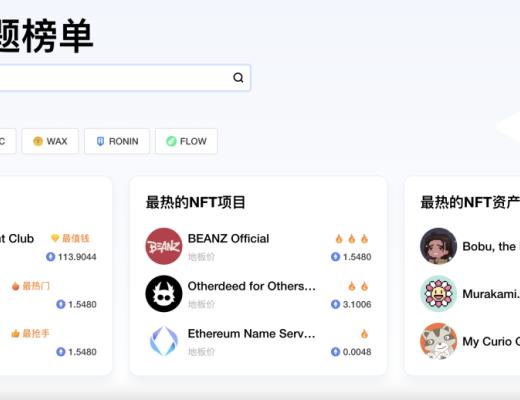The height and width of the screenshot is (400, 520).
Task: Click Ethereum Name Service single flame icon
Action: (364, 333)
